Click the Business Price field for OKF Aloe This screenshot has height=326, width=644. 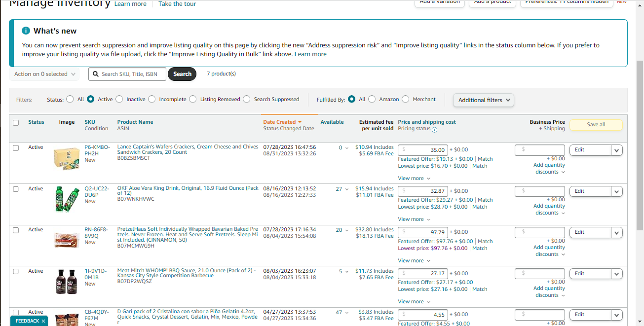click(540, 191)
